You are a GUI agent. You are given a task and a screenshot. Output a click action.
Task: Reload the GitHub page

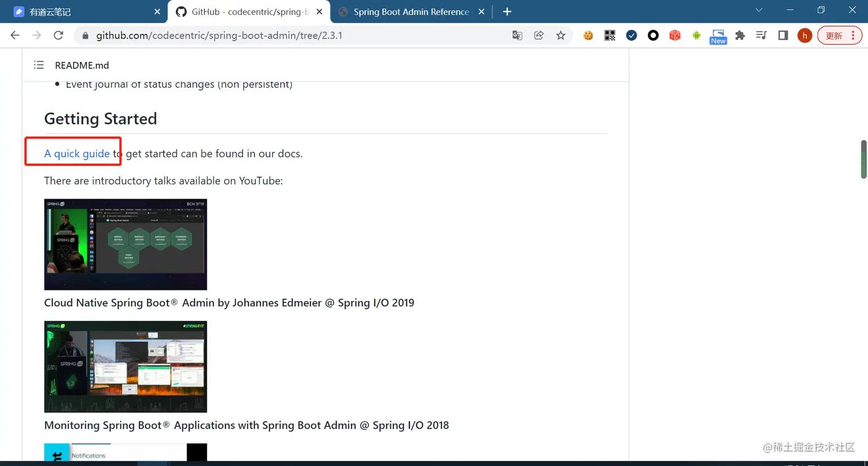(58, 35)
